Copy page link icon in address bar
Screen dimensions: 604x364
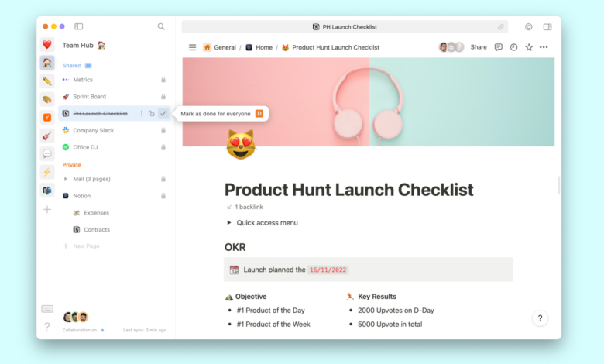(x=500, y=27)
